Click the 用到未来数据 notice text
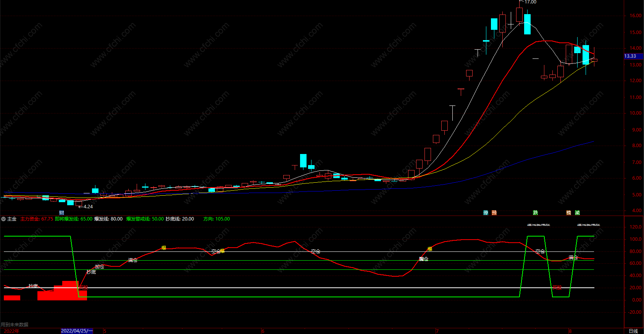The width and height of the screenshot is (644, 334). (15, 324)
